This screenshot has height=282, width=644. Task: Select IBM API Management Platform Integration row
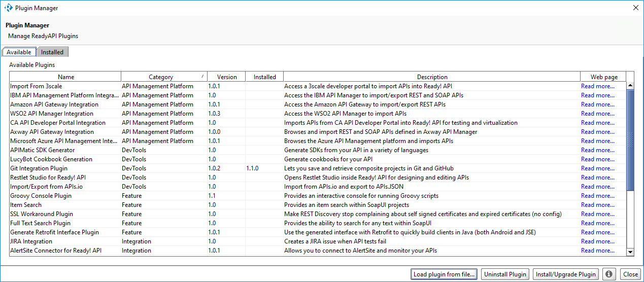click(x=318, y=95)
